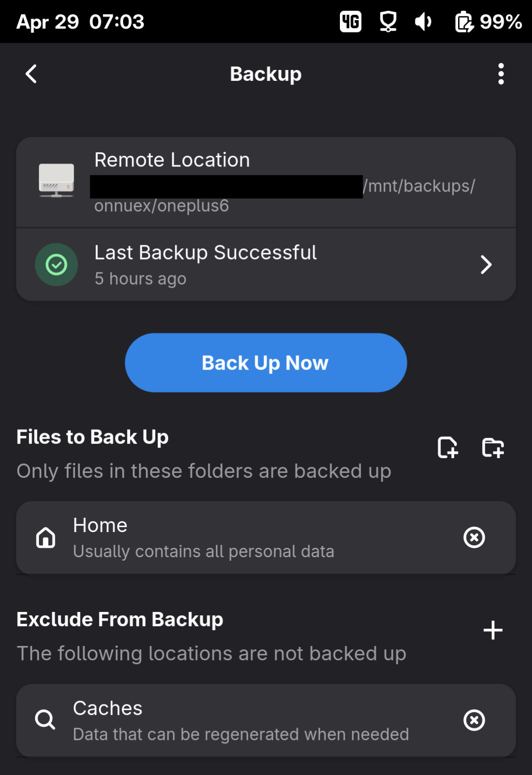Add an exclusion with the plus icon
Image resolution: width=532 pixels, height=775 pixels.
pyautogui.click(x=493, y=630)
